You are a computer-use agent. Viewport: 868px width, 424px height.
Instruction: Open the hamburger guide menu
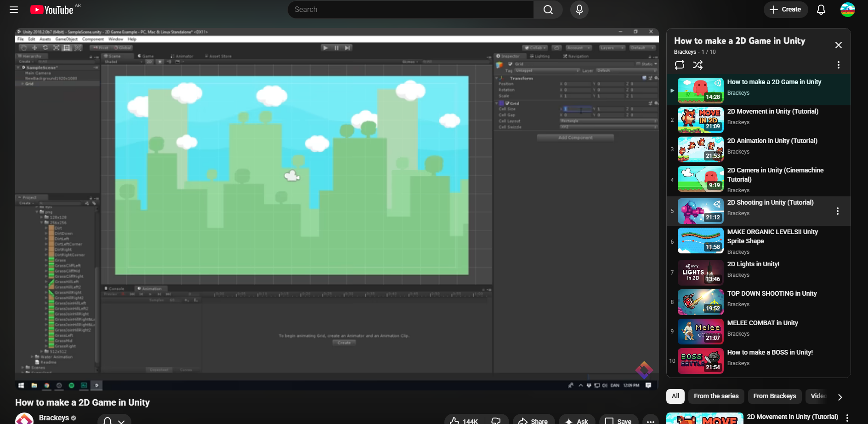click(x=14, y=10)
